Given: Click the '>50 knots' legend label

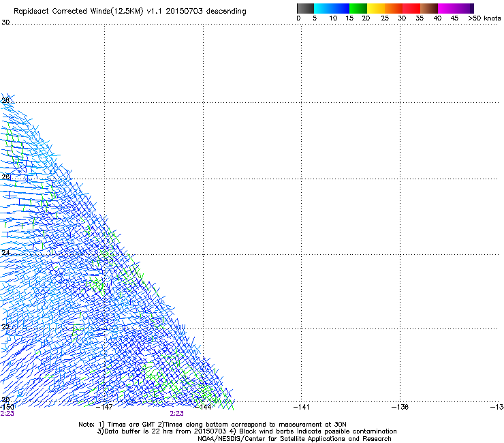Looking at the screenshot, I should tap(484, 18).
